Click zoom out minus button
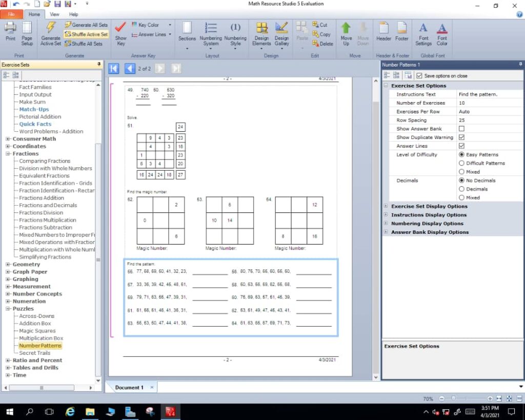This screenshot has width=525, height=420. click(441, 398)
